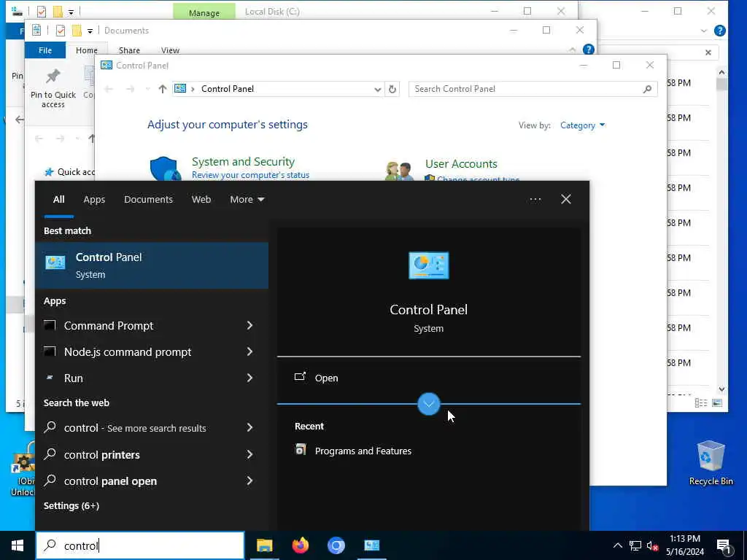Open Programs and Features recent item

tap(353, 451)
